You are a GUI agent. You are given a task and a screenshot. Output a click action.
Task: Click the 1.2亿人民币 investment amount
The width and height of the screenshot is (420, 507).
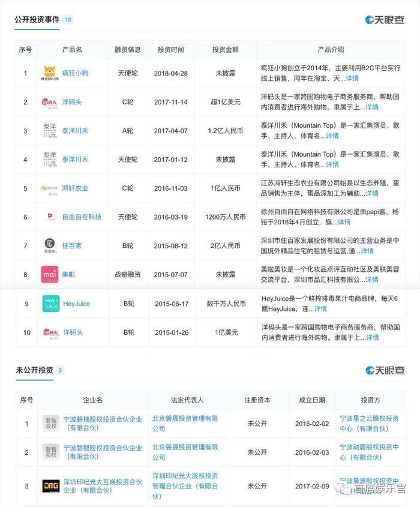(x=226, y=131)
